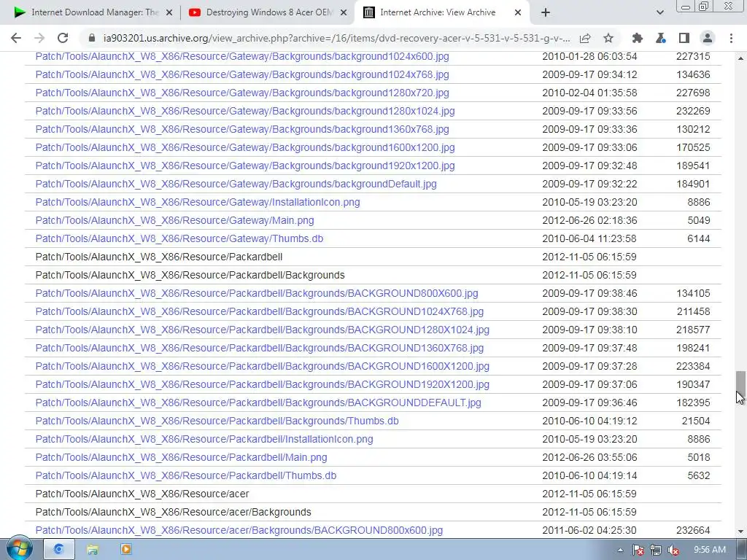
Task: Show hidden tray icons arrow
Action: pos(620,550)
